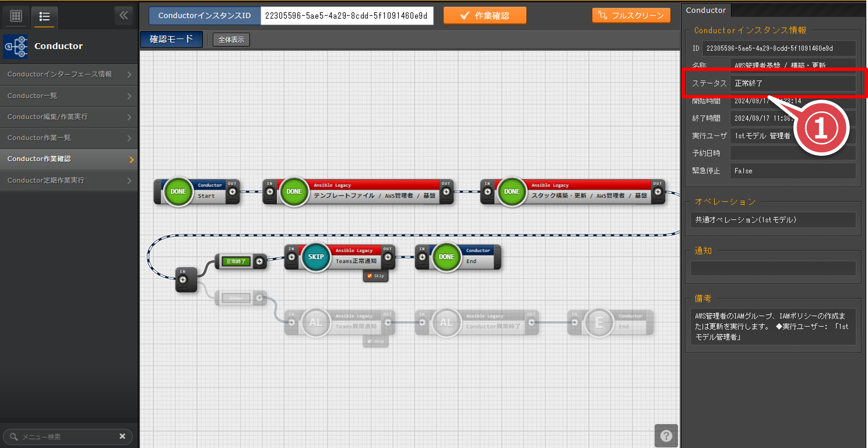Click the ConductorインスタンスID input field
Viewport: 868px width, 448px height.
click(346, 16)
